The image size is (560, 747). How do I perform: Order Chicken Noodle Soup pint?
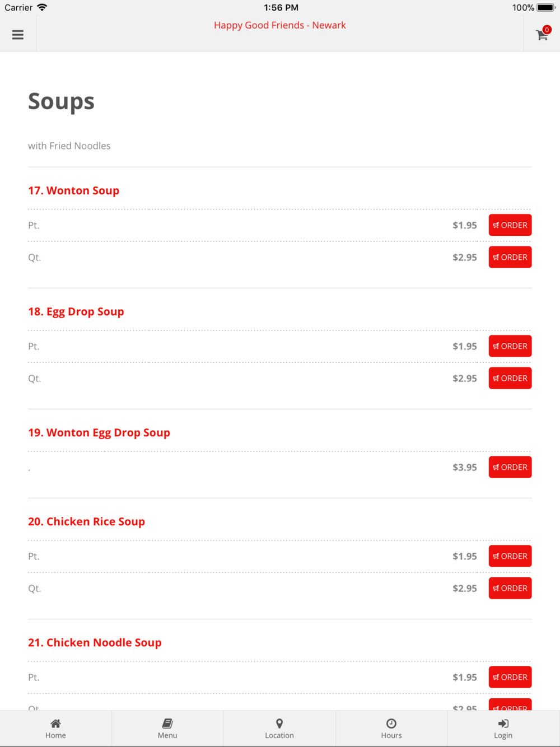point(510,677)
